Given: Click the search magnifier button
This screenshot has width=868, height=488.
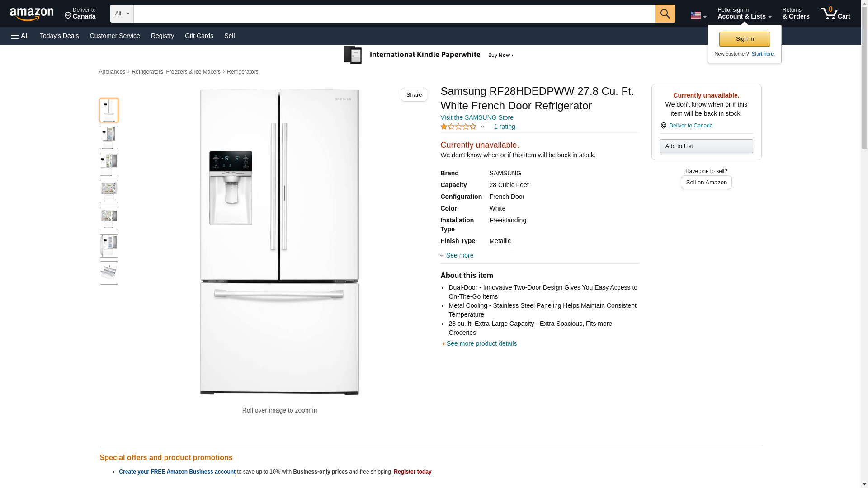Looking at the screenshot, I should coord(665,14).
